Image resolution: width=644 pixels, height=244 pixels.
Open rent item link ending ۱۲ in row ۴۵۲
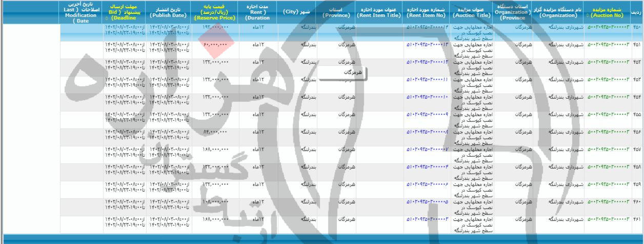click(428, 63)
